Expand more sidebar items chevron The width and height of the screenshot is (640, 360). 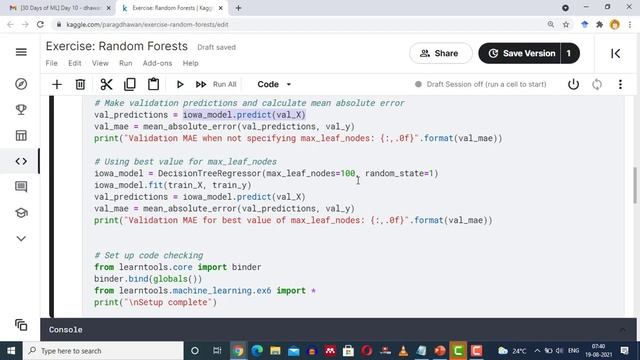pos(21,238)
